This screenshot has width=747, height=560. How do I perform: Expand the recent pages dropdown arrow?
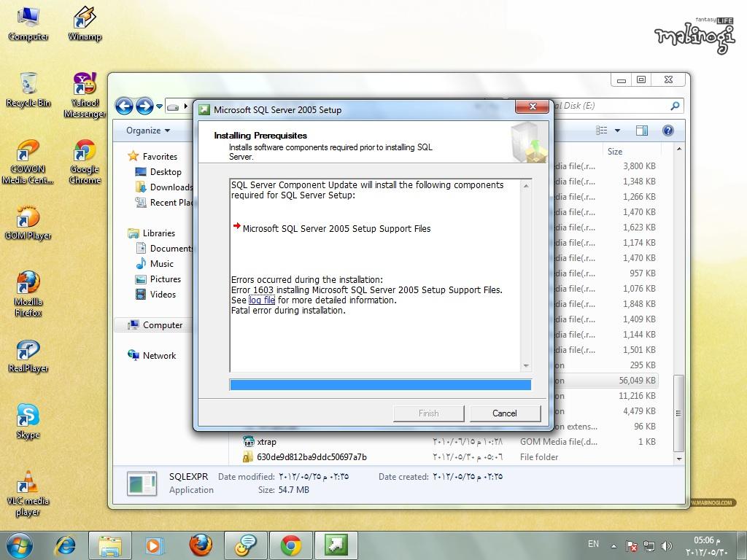click(159, 106)
